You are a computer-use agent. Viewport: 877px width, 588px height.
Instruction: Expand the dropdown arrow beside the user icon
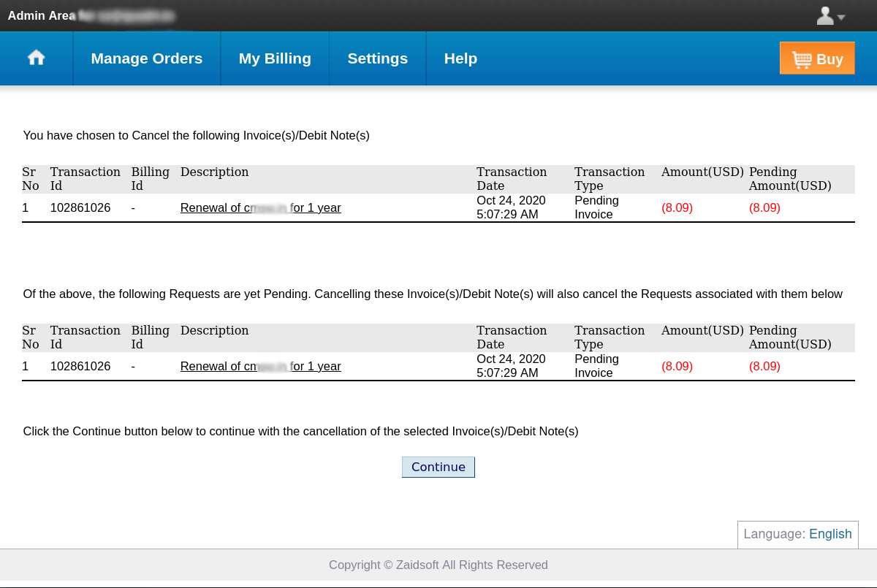click(841, 18)
